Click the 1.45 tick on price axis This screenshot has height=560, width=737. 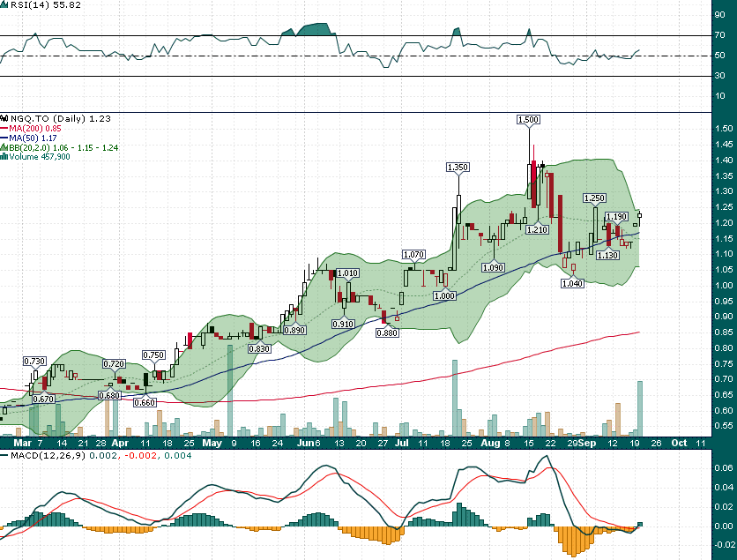[x=725, y=145]
